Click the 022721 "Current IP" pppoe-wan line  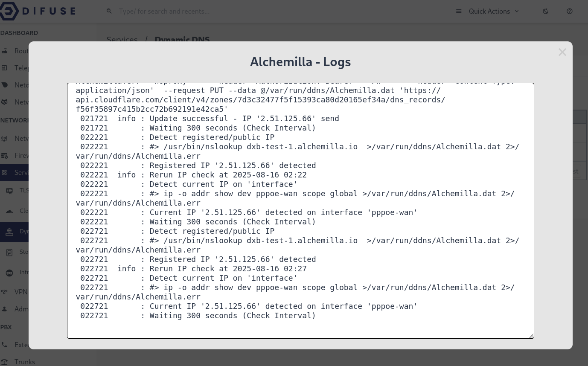tap(249, 306)
